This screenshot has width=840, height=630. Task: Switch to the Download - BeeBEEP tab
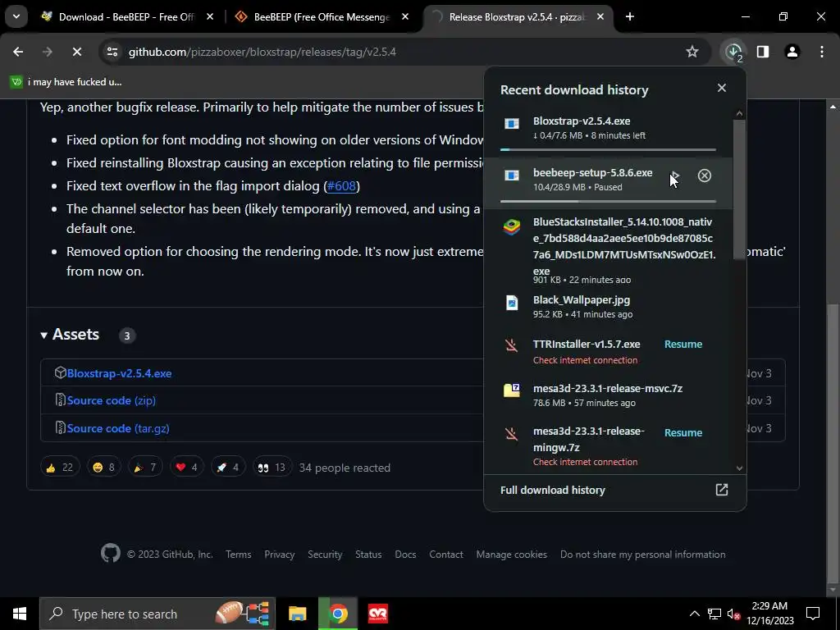click(x=126, y=17)
